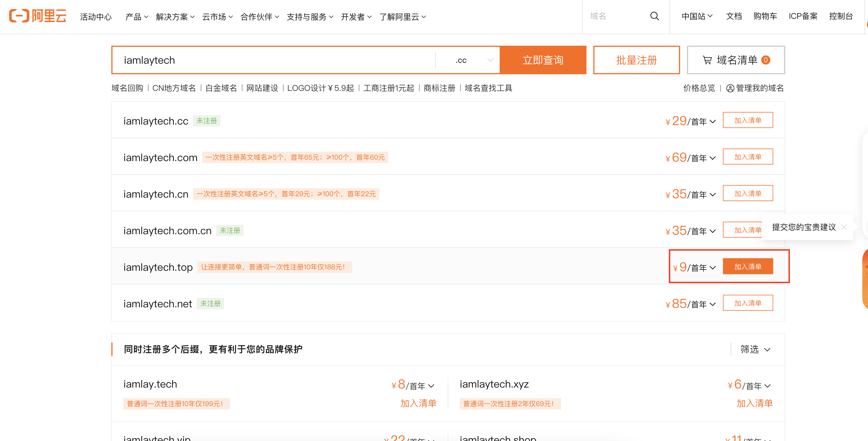
Task: Open ICP备案 page
Action: tap(803, 16)
